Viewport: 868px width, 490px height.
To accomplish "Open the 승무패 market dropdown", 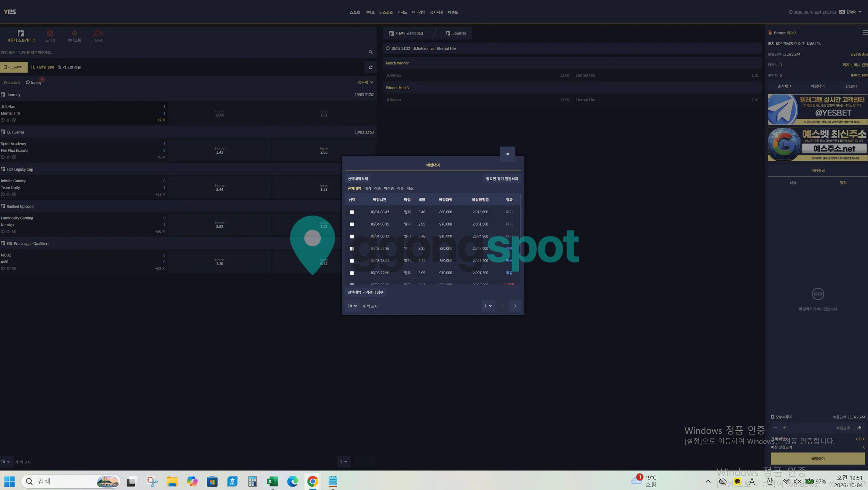I will point(365,82).
